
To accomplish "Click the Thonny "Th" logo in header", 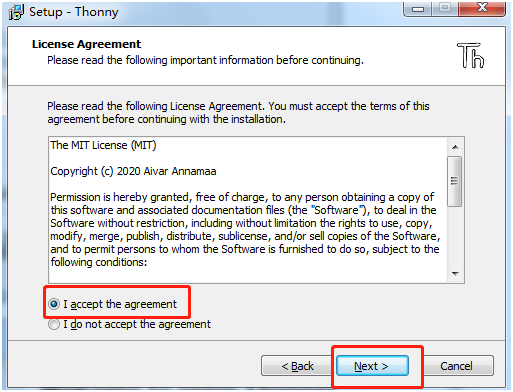I will coord(470,56).
